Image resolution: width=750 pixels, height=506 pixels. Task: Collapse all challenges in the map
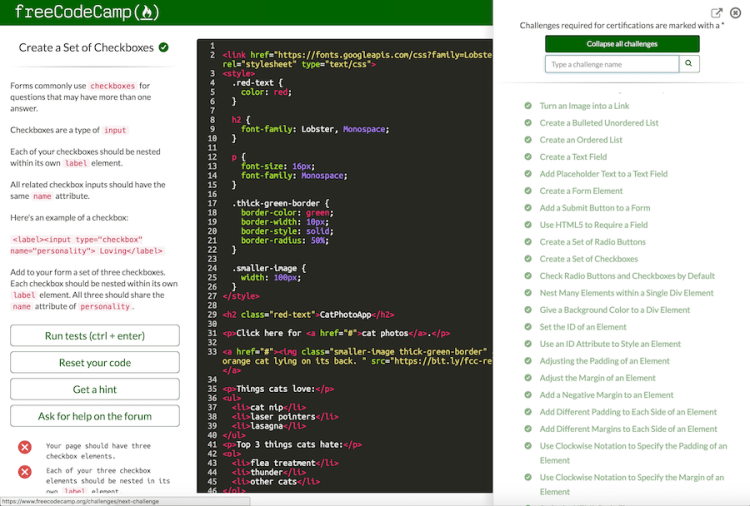tap(621, 44)
